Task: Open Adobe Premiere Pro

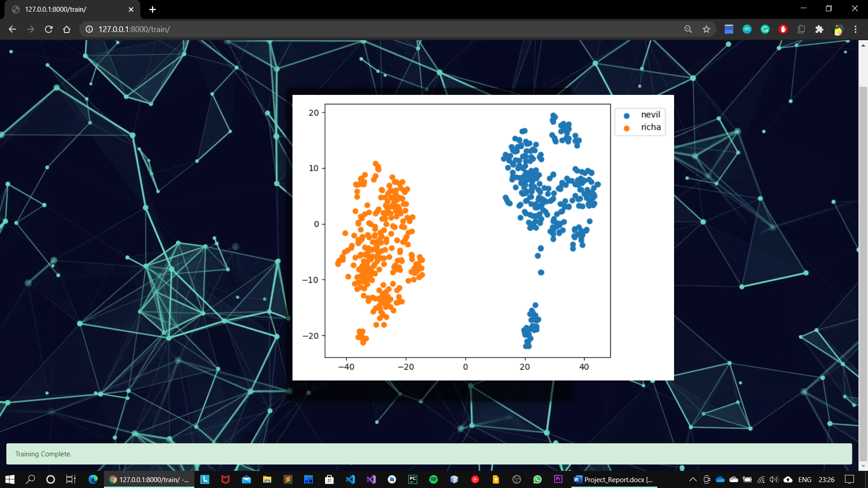Action: (x=558, y=479)
